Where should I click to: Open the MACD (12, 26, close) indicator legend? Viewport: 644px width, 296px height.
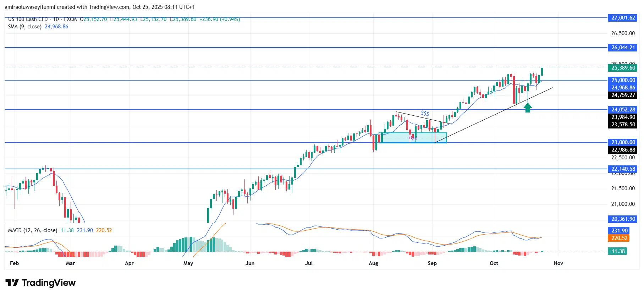point(33,230)
